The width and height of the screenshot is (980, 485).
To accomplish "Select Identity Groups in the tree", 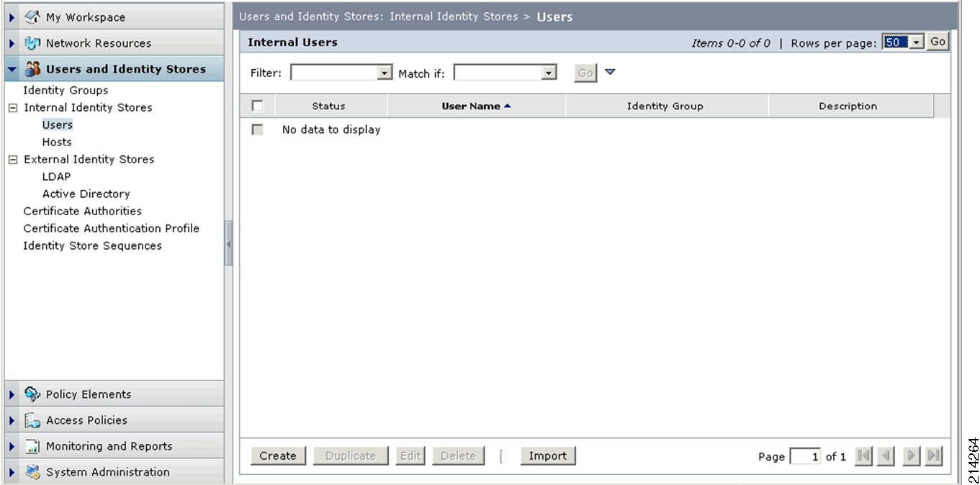I will tap(66, 90).
